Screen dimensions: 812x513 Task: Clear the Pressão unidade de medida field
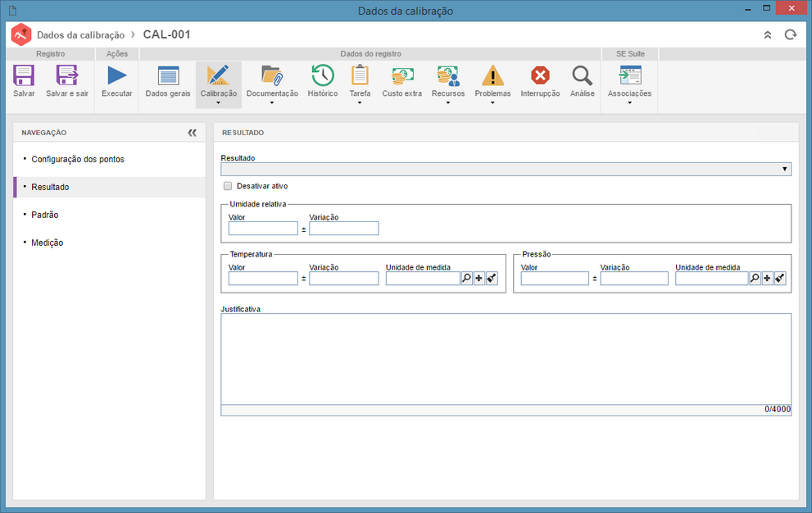(780, 279)
